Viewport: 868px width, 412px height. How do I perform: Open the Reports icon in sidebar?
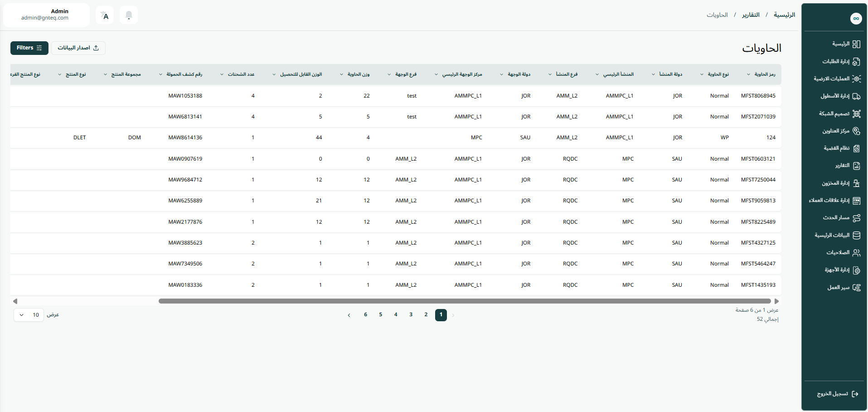pos(856,166)
